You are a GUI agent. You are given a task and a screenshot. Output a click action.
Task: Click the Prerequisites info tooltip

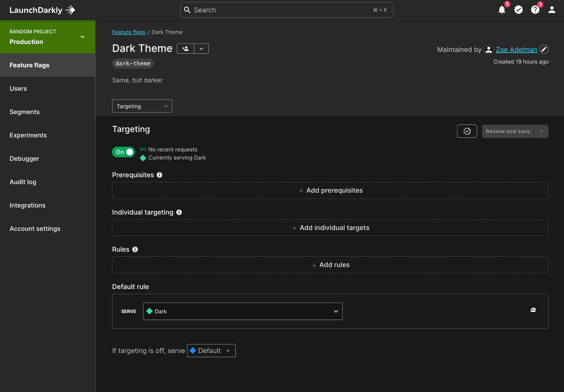[x=160, y=175]
